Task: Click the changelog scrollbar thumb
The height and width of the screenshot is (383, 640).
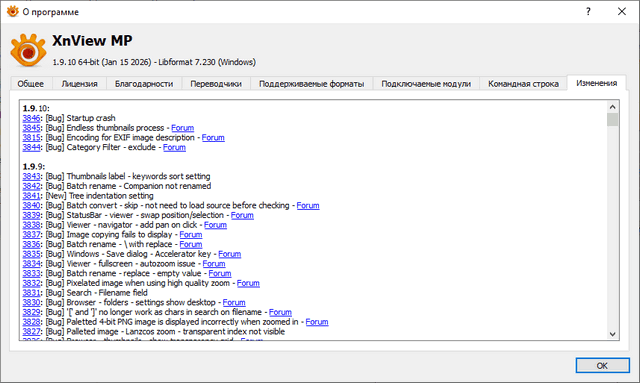Action: tap(612, 120)
